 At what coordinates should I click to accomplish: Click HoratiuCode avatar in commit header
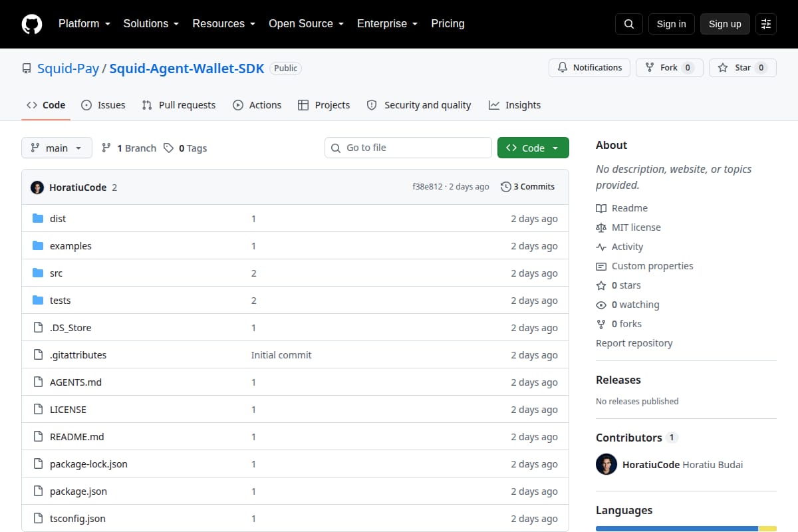coord(37,188)
